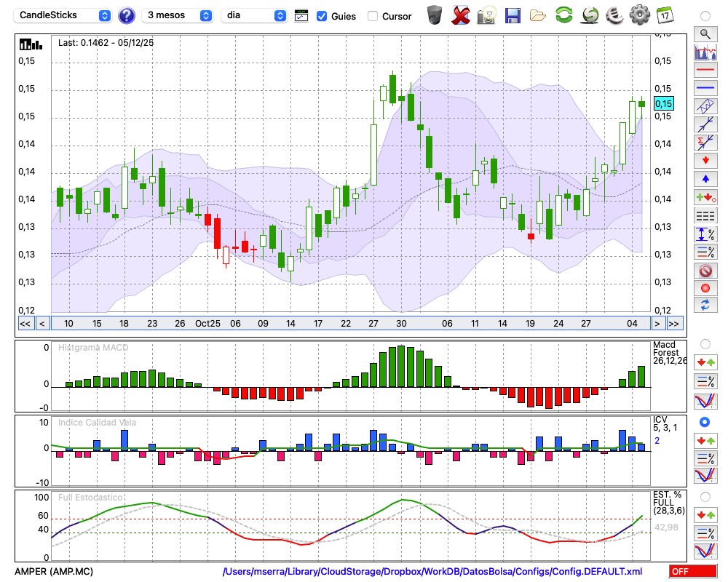Click the magnifying glass zoom tool
Image resolution: width=728 pixels, height=582 pixels.
coord(705,33)
